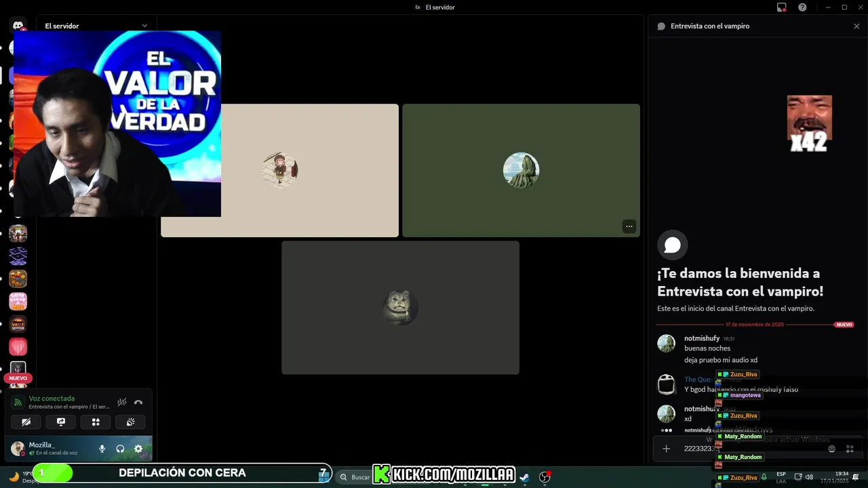The width and height of the screenshot is (868, 488).
Task: Open the purple isometric grid server icon
Action: click(x=18, y=256)
